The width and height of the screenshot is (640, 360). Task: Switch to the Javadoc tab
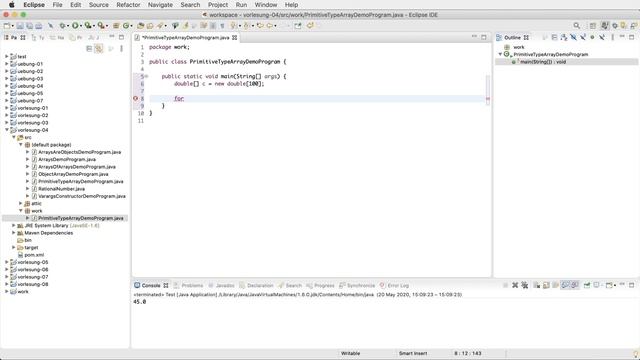coord(222,285)
